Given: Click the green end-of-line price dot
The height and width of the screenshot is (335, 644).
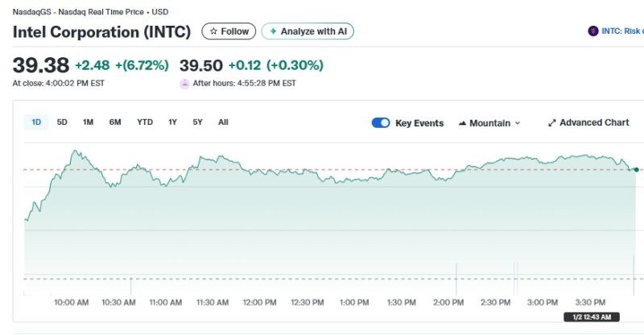Looking at the screenshot, I should point(637,169).
